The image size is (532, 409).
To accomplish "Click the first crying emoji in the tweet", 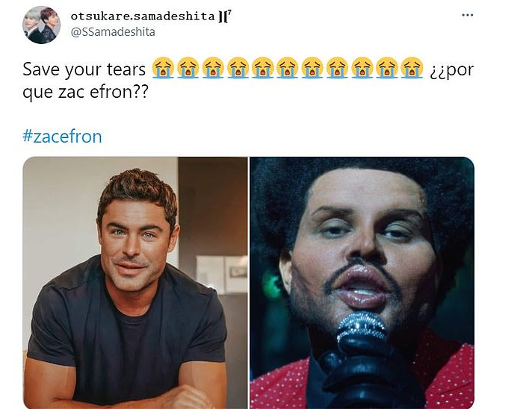I will click(163, 68).
